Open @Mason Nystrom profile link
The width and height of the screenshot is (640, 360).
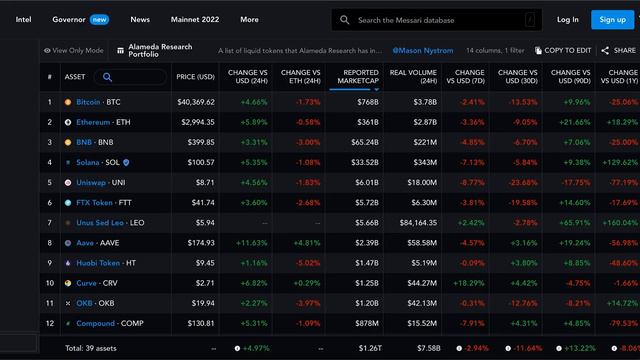click(x=422, y=51)
